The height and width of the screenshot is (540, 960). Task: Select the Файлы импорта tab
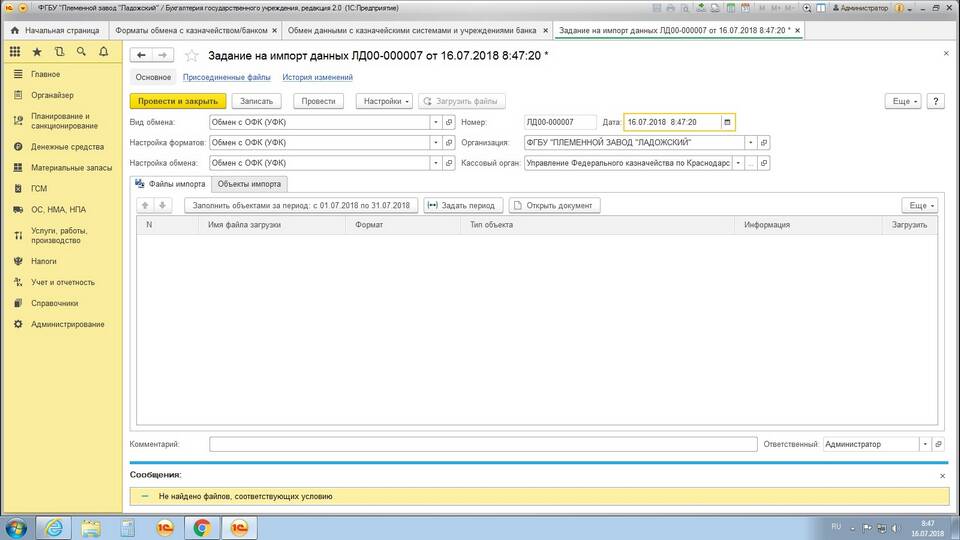[170, 184]
